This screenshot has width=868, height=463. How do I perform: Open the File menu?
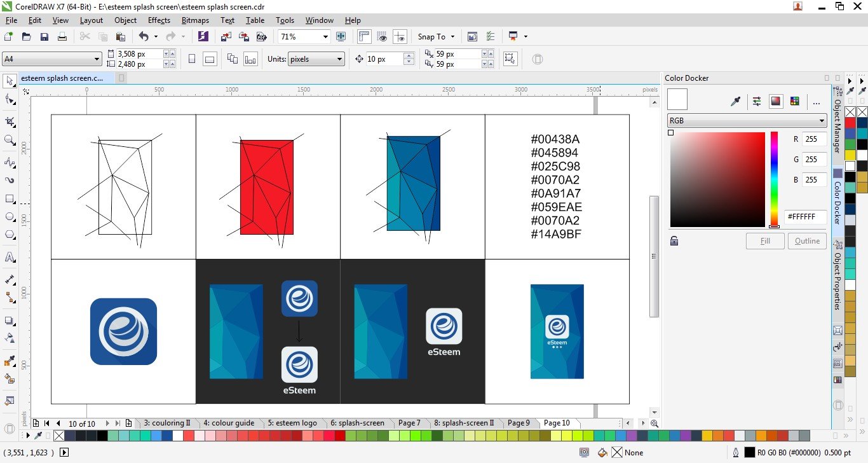tap(11, 20)
